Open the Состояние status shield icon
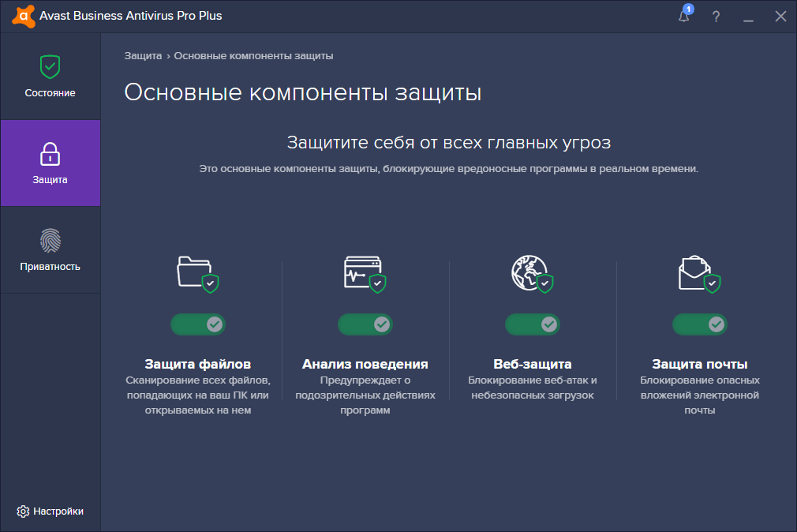Image resolution: width=797 pixels, height=532 pixels. click(x=50, y=68)
